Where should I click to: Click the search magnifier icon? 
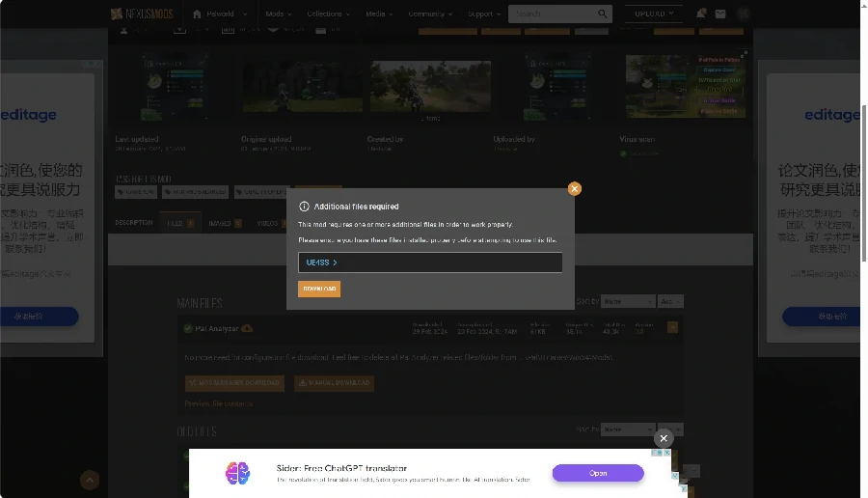(x=602, y=14)
